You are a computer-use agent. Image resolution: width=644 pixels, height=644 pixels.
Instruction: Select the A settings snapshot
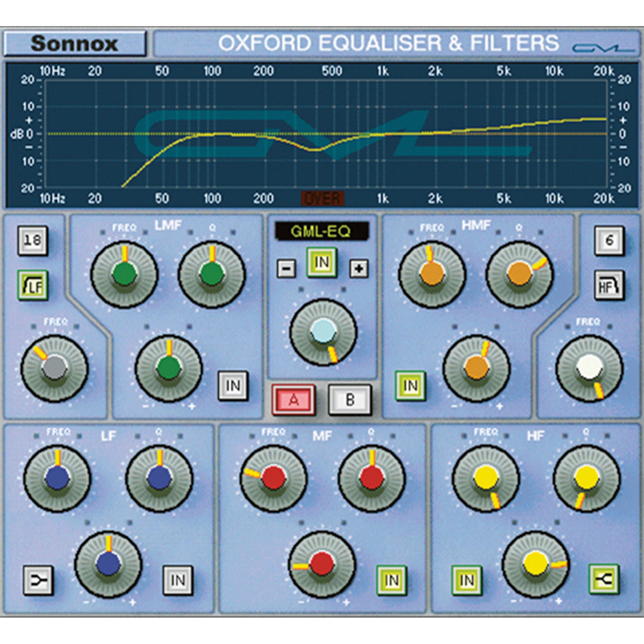[293, 400]
